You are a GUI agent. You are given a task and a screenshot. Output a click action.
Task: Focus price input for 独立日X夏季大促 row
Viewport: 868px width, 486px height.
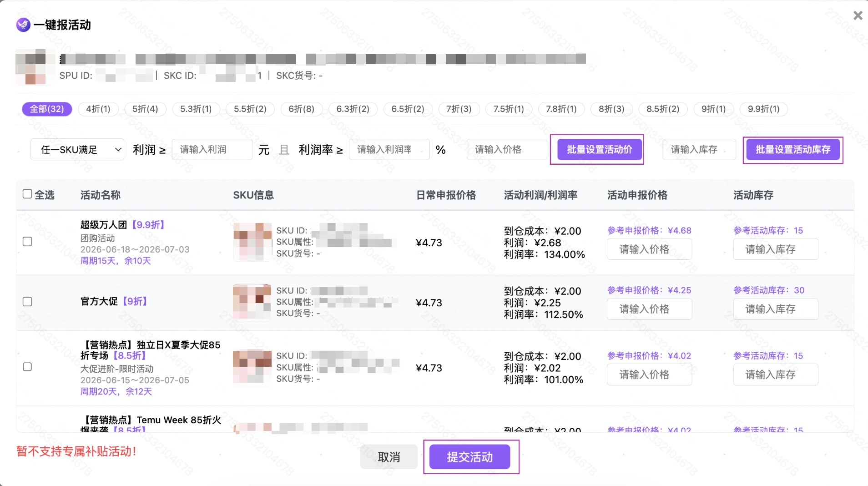[649, 375]
